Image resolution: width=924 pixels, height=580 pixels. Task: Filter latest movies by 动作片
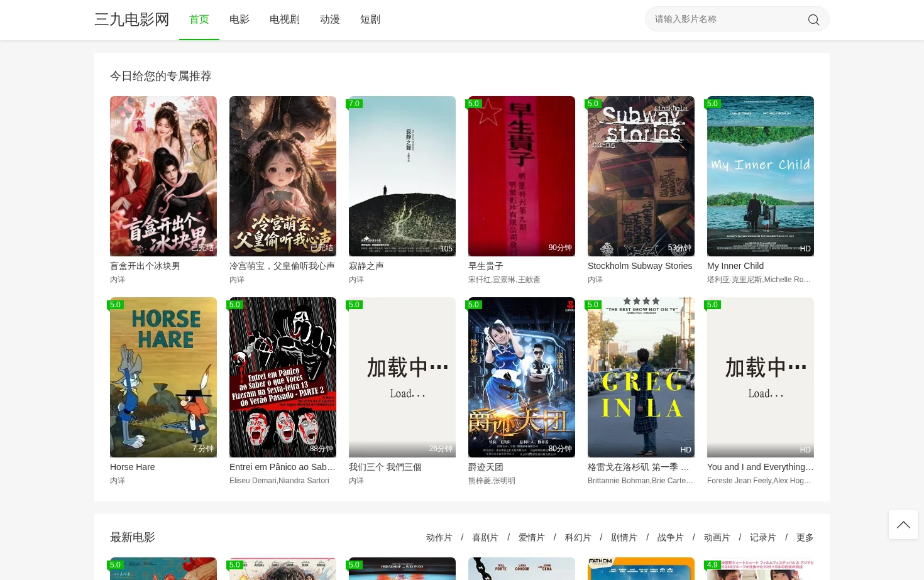click(439, 537)
